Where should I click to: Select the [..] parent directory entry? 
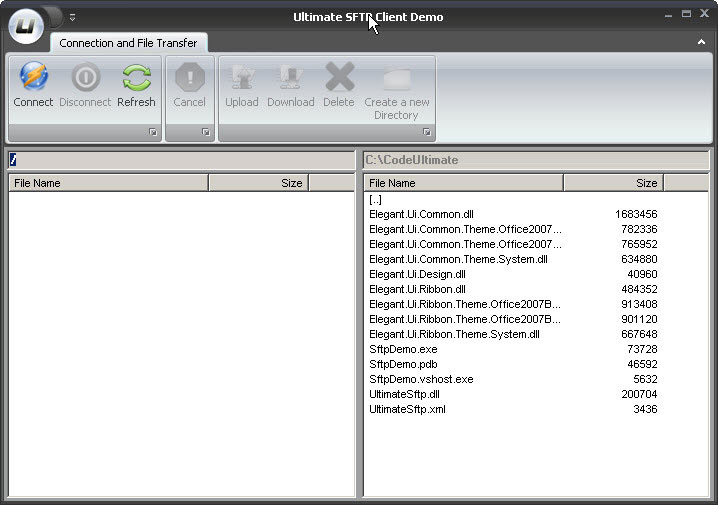click(375, 200)
